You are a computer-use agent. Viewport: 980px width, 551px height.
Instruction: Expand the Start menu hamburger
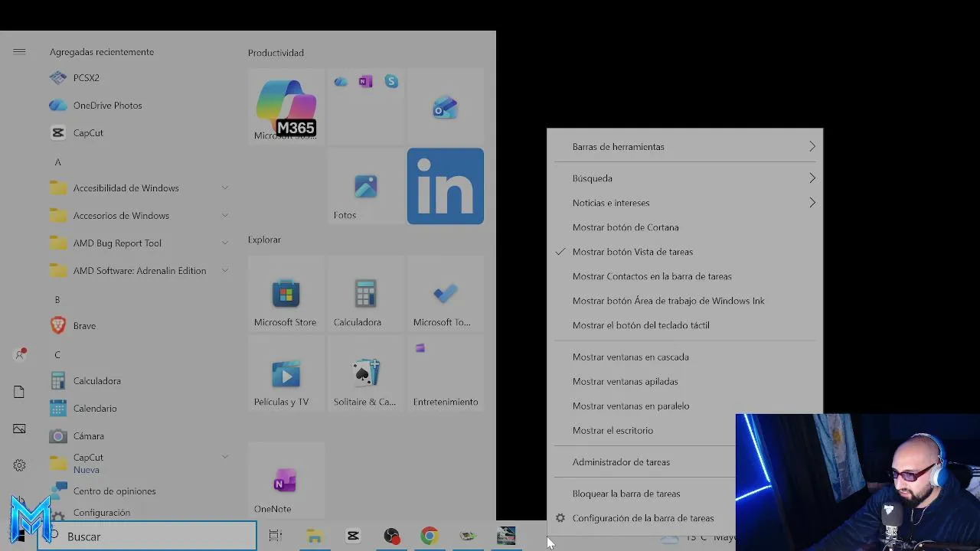pos(19,52)
